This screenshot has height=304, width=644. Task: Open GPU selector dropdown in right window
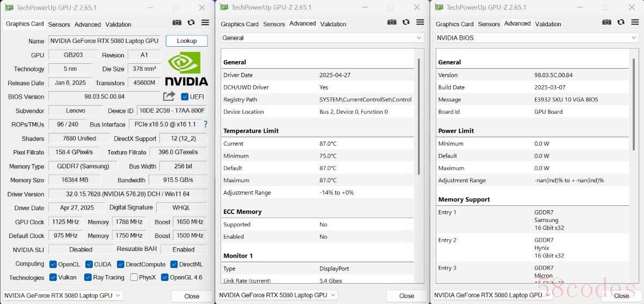pos(492,295)
